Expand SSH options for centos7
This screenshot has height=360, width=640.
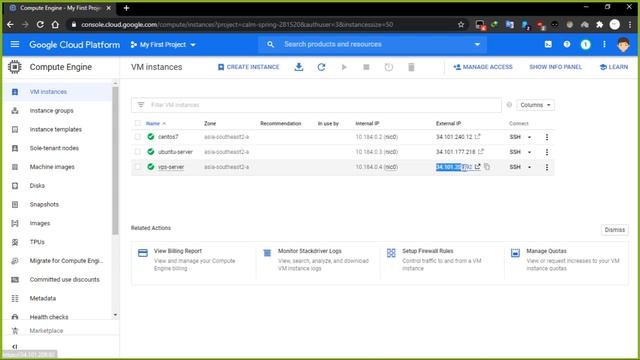coord(529,137)
